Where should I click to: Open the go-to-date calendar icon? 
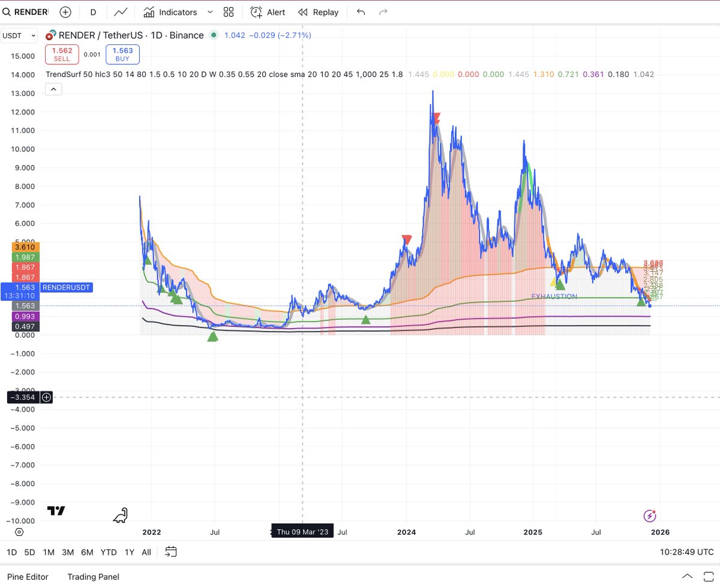[171, 551]
